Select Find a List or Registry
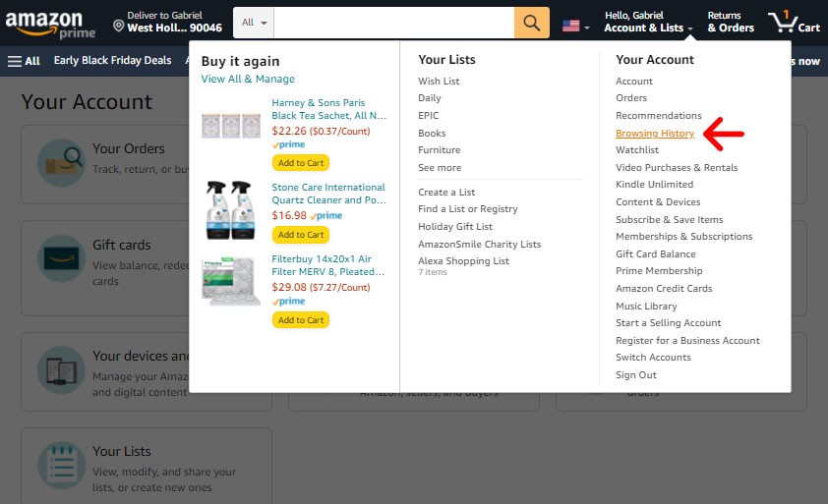 click(468, 209)
